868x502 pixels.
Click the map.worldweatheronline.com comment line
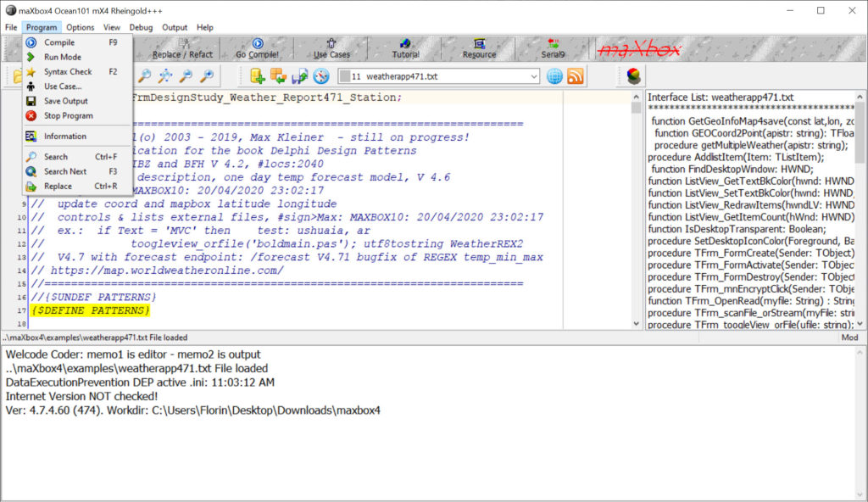tap(157, 271)
